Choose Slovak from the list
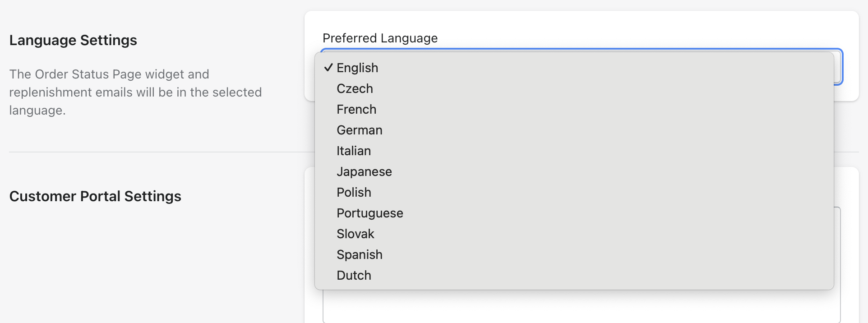 [355, 234]
